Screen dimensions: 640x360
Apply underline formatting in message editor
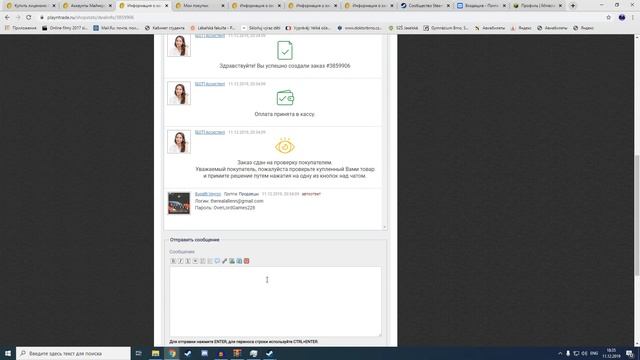(188, 261)
